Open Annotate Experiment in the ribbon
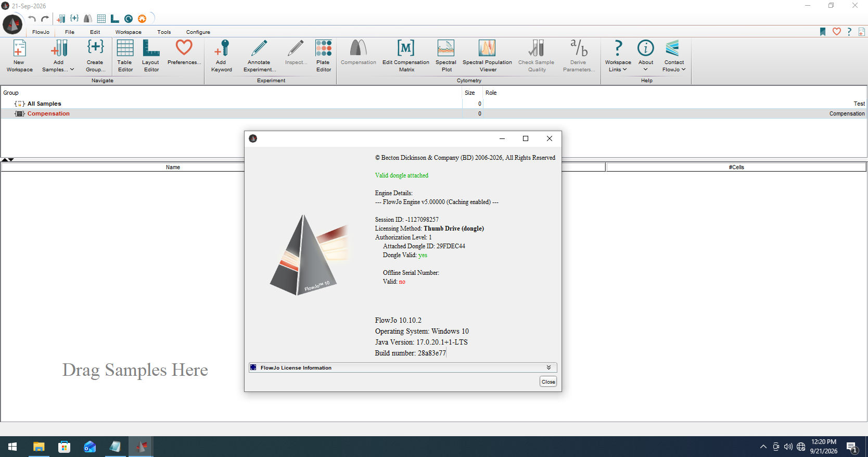 [259, 56]
